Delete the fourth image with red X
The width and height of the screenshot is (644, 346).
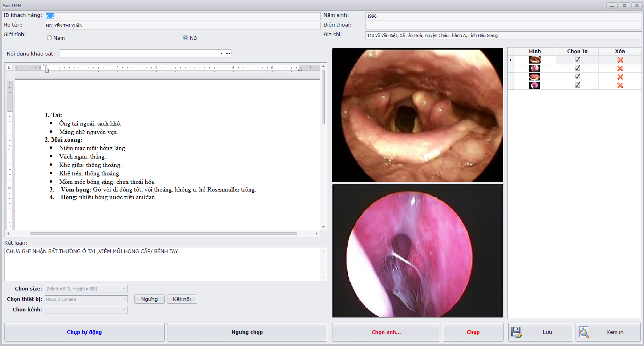click(620, 85)
